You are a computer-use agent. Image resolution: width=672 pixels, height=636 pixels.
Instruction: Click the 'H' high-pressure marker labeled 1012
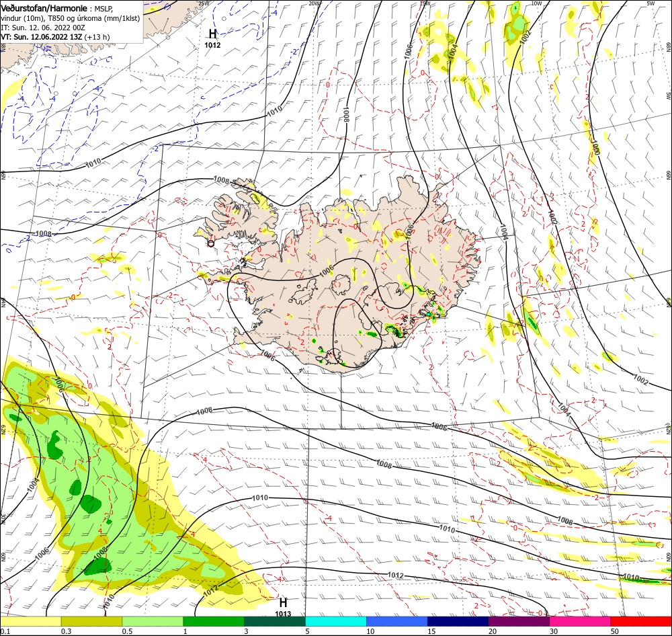pos(212,34)
